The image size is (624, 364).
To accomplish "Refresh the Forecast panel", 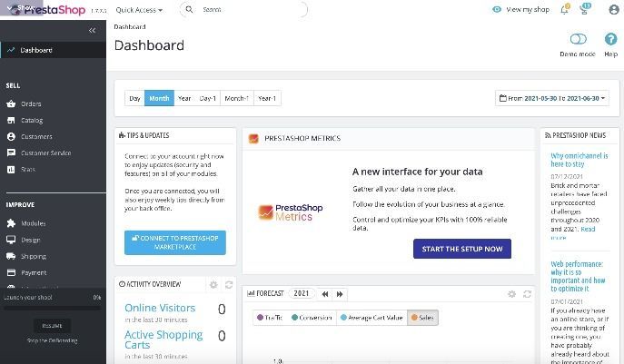I will (x=528, y=294).
